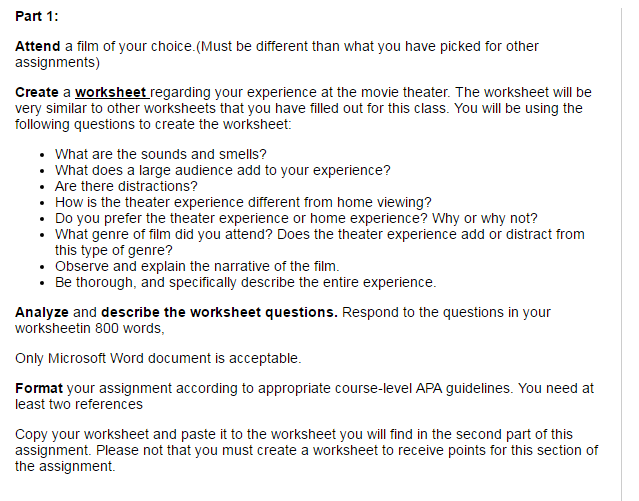Click the "Part 1:" heading
This screenshot has width=639, height=501.
(37, 18)
